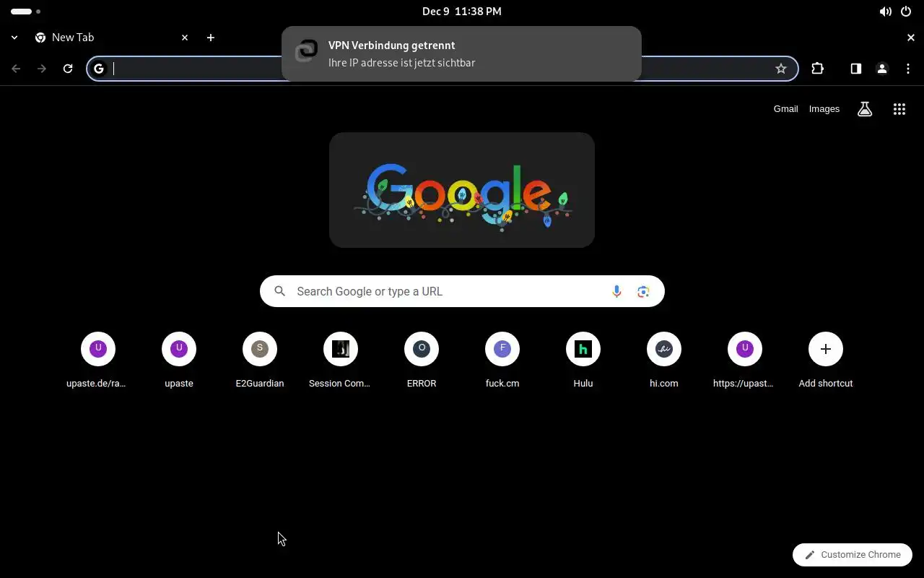Expand the tab search chevron

(x=14, y=38)
